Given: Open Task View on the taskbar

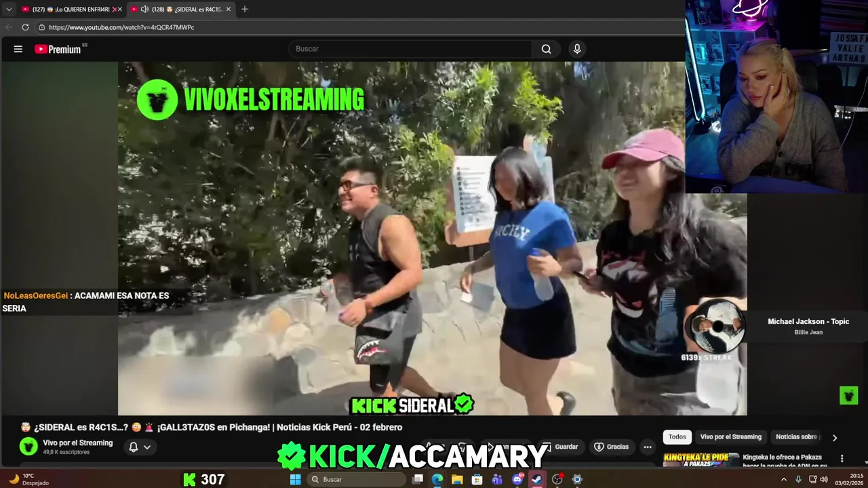Looking at the screenshot, I should 418,479.
